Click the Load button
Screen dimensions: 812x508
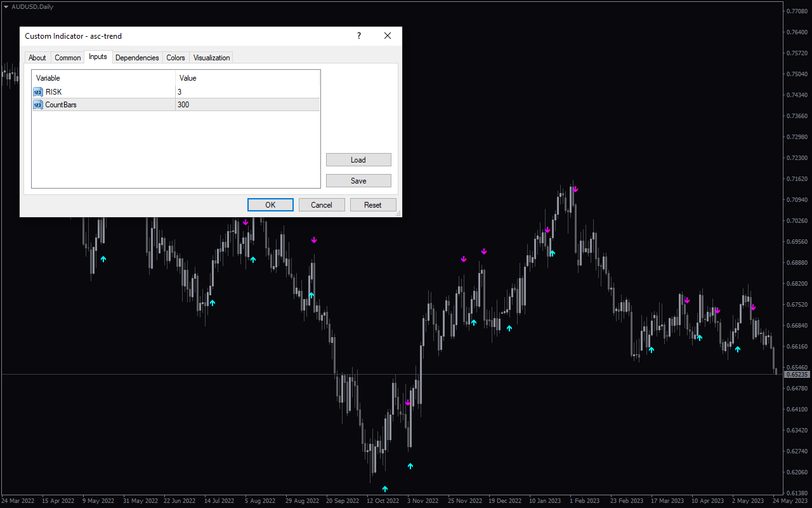(358, 159)
